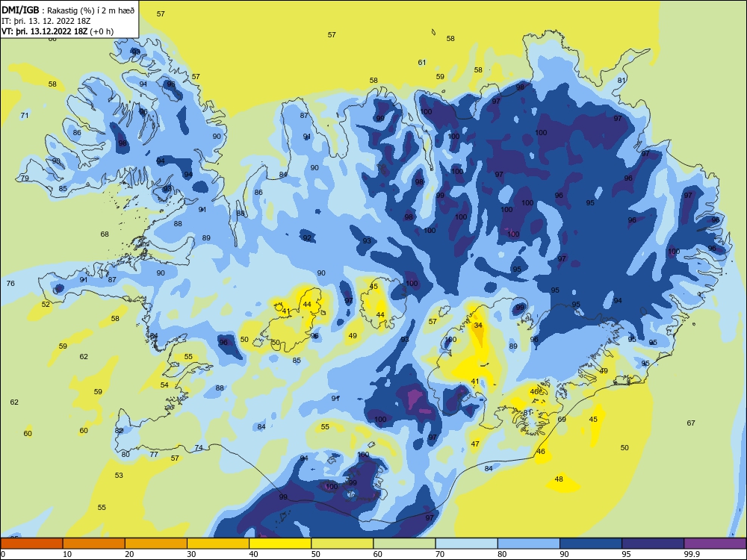This screenshot has height=560, width=747.
Task: Click the legend tick label 40
Action: (253, 554)
